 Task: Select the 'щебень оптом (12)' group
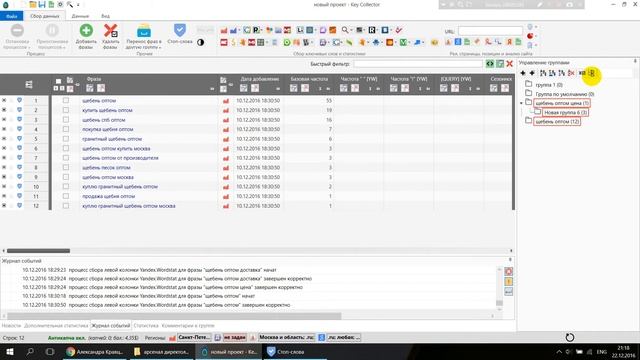coord(557,122)
